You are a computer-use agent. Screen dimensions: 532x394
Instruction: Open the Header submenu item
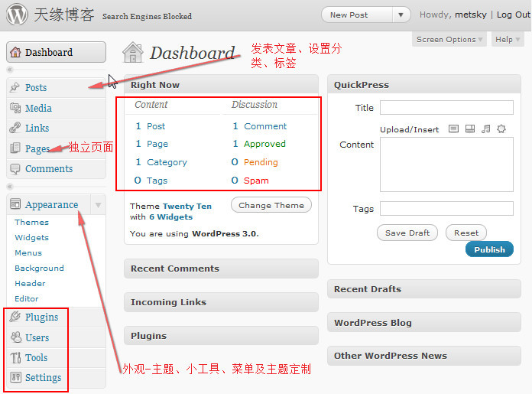tap(30, 283)
